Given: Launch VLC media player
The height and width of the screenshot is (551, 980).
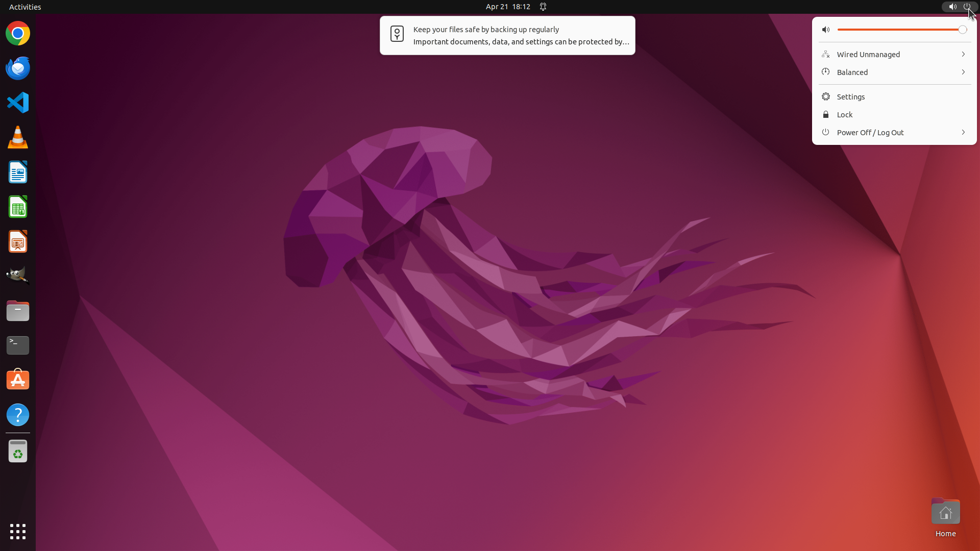Looking at the screenshot, I should [18, 137].
